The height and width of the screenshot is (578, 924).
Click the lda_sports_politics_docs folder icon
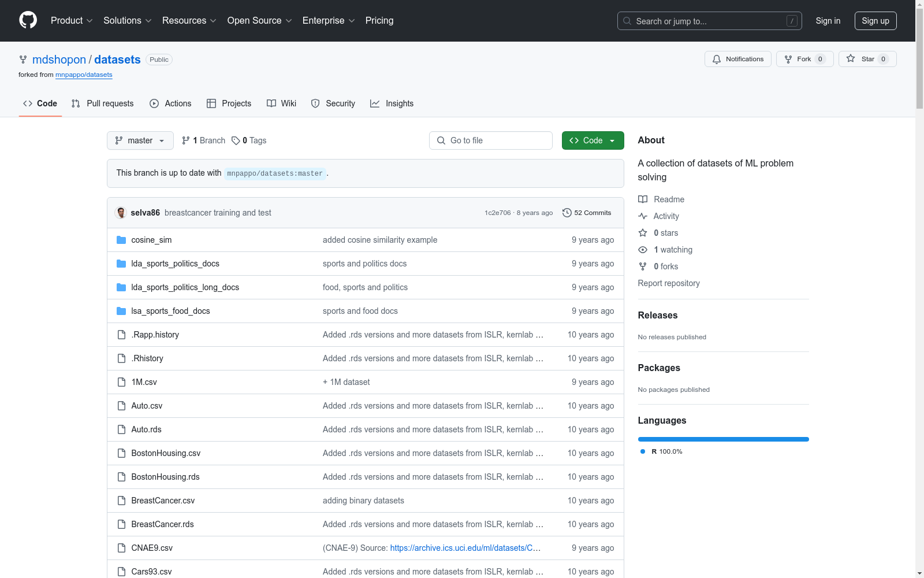121,264
